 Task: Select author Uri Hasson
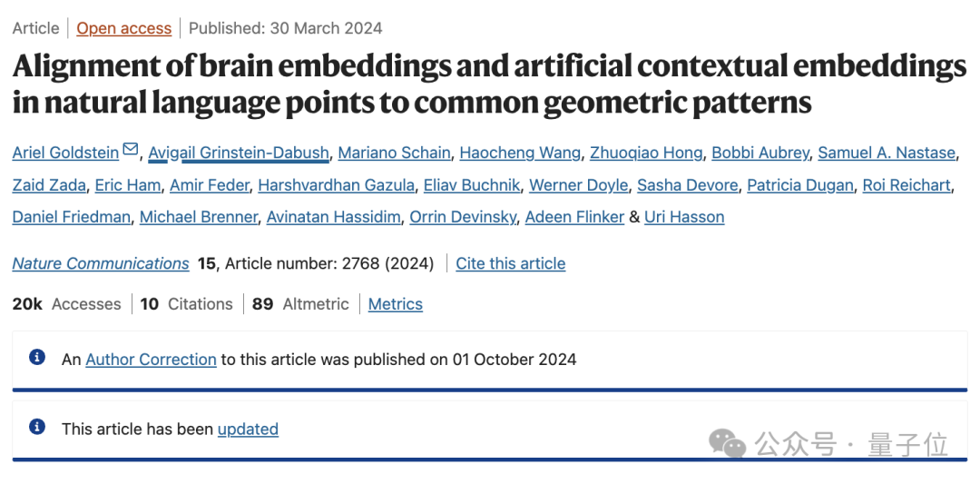point(684,217)
